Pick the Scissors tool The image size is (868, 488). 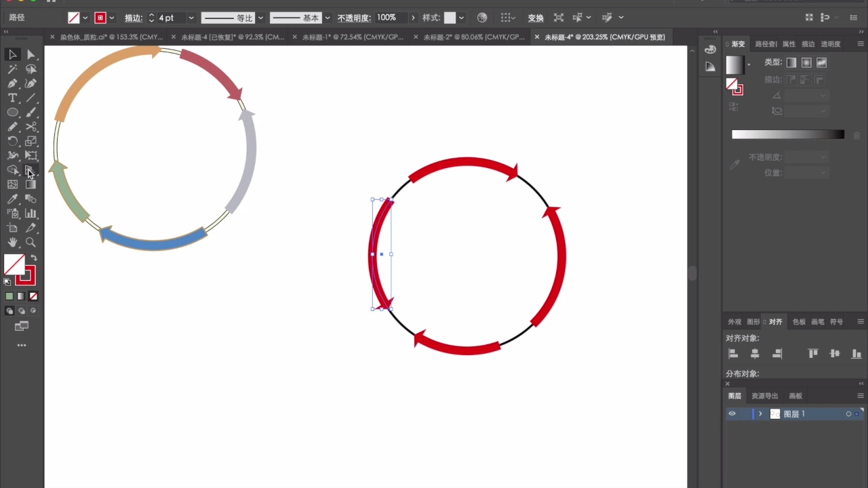tap(31, 127)
